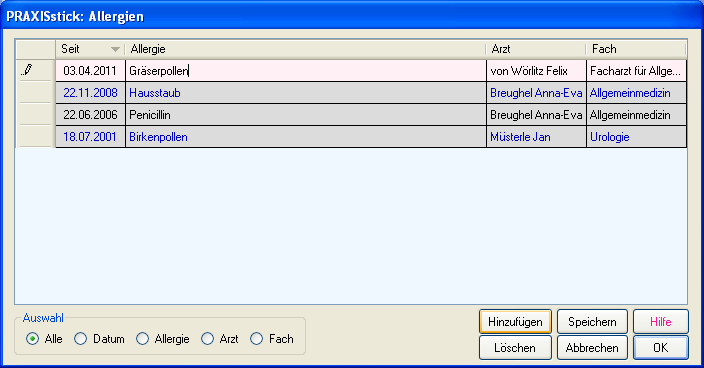
Task: Select the Birkenpollen allergy cell
Action: [306, 137]
